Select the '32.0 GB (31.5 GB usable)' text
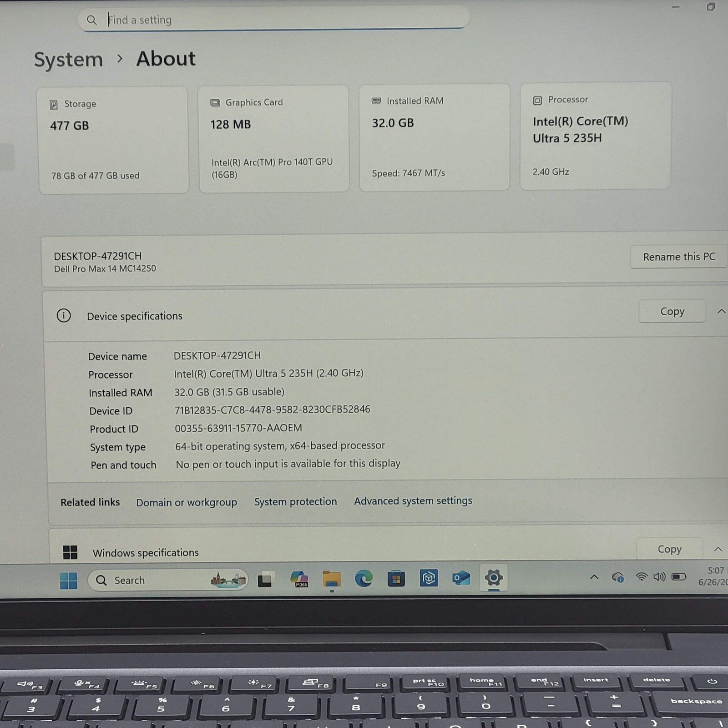The height and width of the screenshot is (728, 728). pos(229,392)
